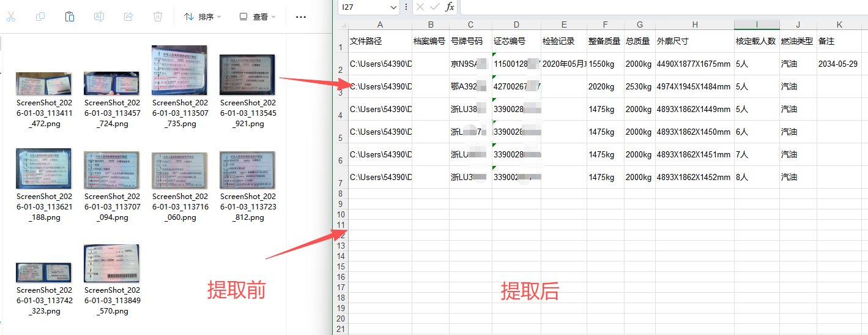Viewport: 868px width, 335px height.
Task: Click the Rename icon in Explorer toolbar
Action: [x=98, y=17]
